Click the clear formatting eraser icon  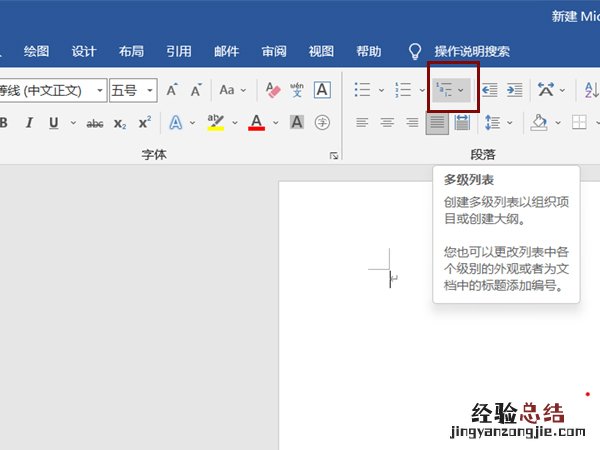click(274, 90)
